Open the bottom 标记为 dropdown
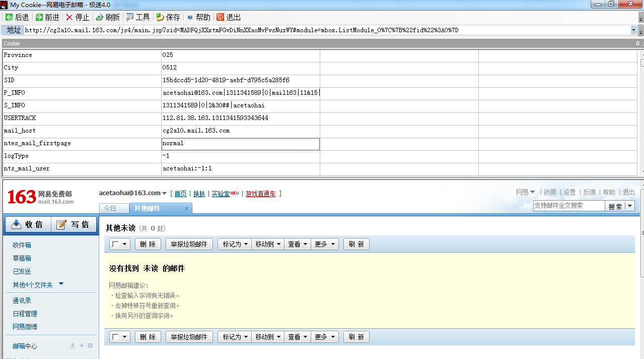644x359 pixels. click(234, 337)
